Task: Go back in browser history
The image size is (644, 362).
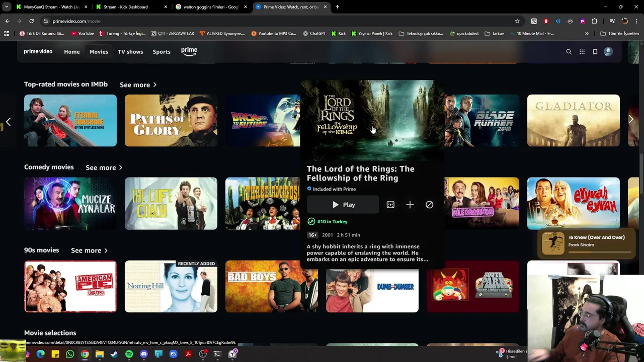Action: (x=7, y=21)
